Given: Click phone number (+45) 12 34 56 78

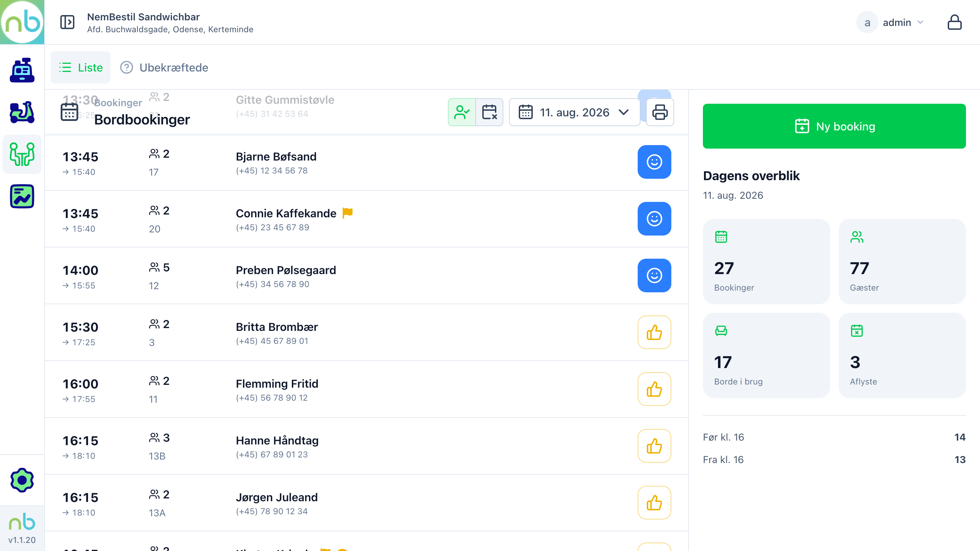Looking at the screenshot, I should click(x=271, y=171).
